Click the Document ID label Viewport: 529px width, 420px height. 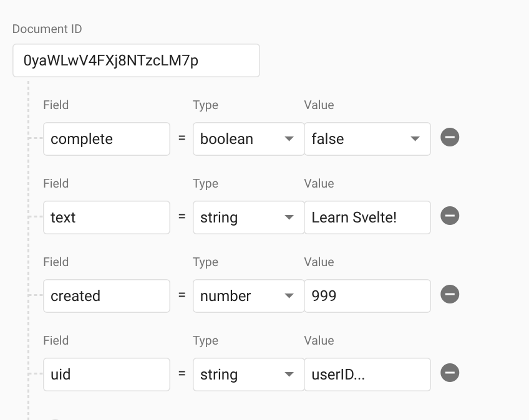[47, 29]
